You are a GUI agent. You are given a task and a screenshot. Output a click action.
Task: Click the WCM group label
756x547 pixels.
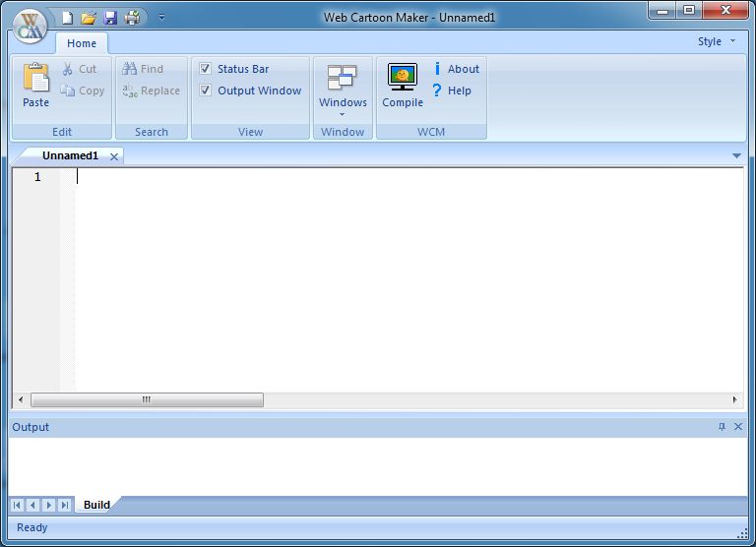431,132
